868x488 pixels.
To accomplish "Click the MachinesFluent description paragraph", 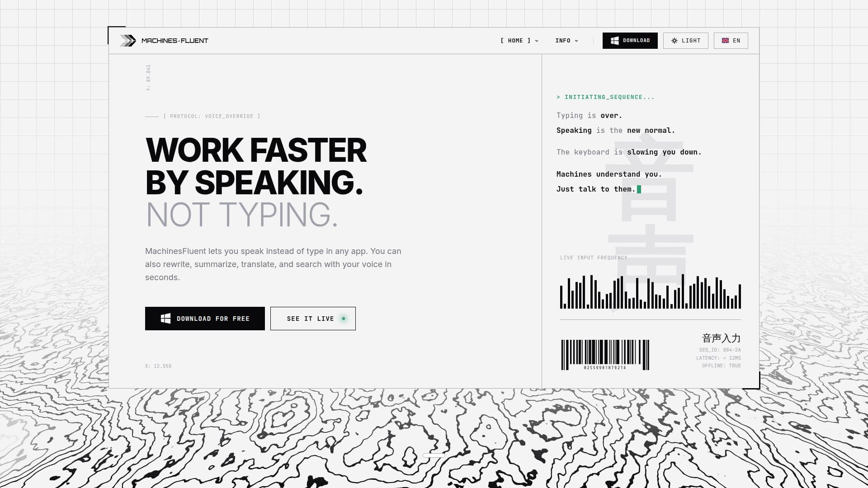I will pyautogui.click(x=273, y=264).
